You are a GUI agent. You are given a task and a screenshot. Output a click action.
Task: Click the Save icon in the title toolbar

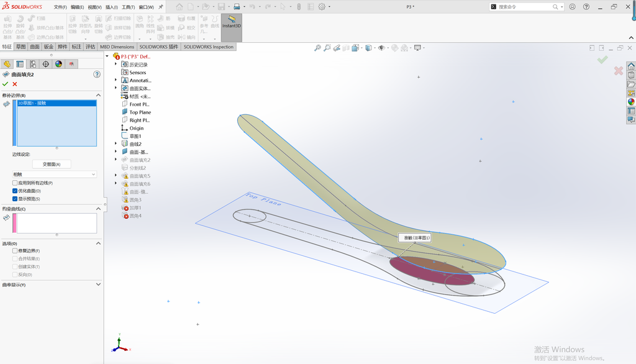[x=222, y=7]
